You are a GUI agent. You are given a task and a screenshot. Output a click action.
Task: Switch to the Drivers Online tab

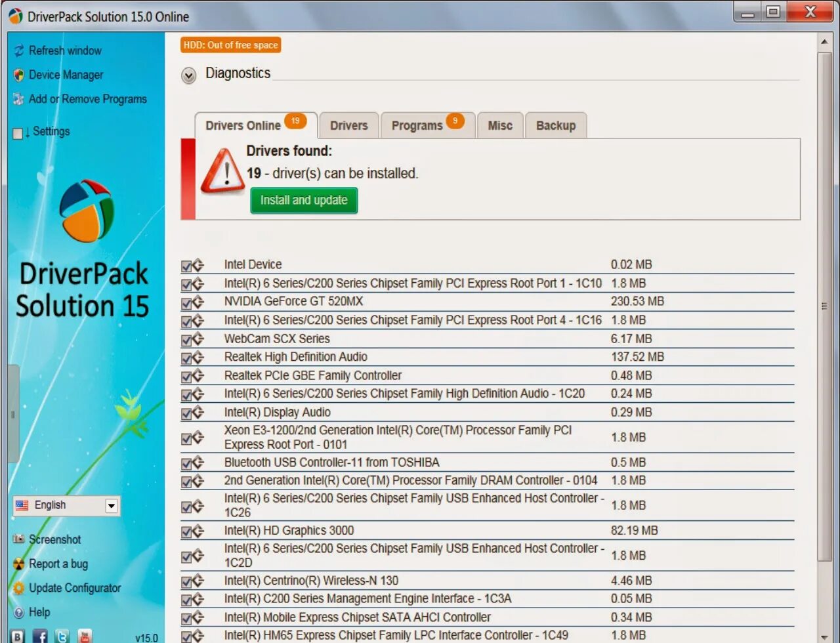click(256, 125)
